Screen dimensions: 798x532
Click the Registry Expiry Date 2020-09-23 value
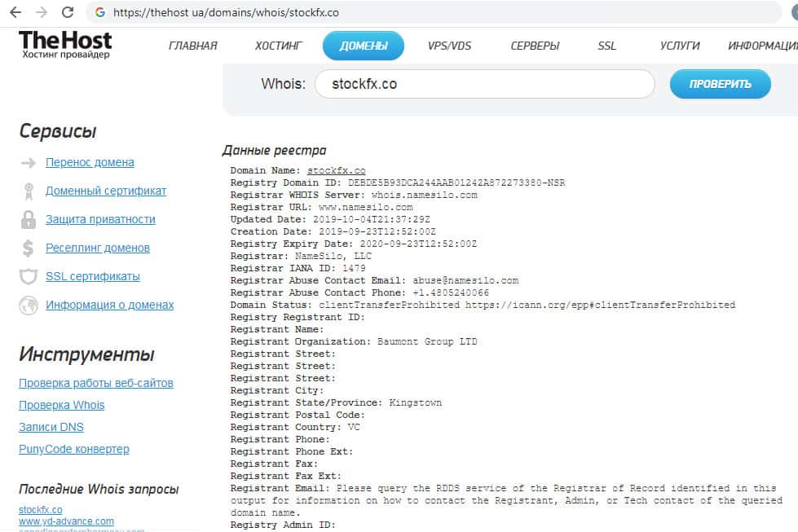(x=418, y=244)
